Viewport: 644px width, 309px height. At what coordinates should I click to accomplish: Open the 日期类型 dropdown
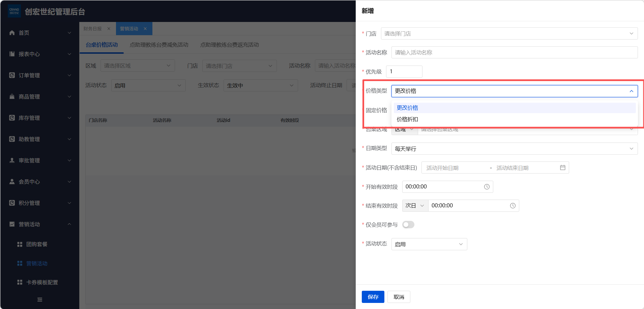pyautogui.click(x=514, y=149)
